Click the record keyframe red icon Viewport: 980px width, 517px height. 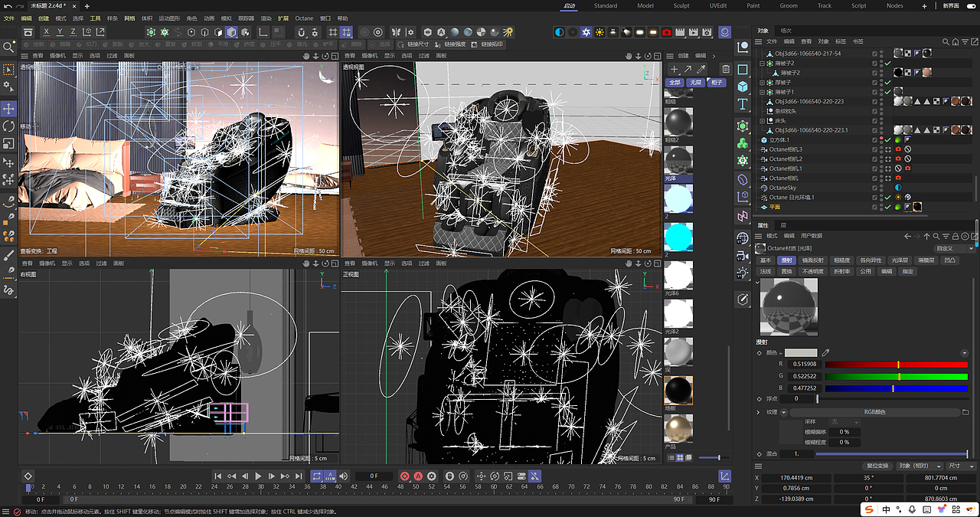coord(405,476)
